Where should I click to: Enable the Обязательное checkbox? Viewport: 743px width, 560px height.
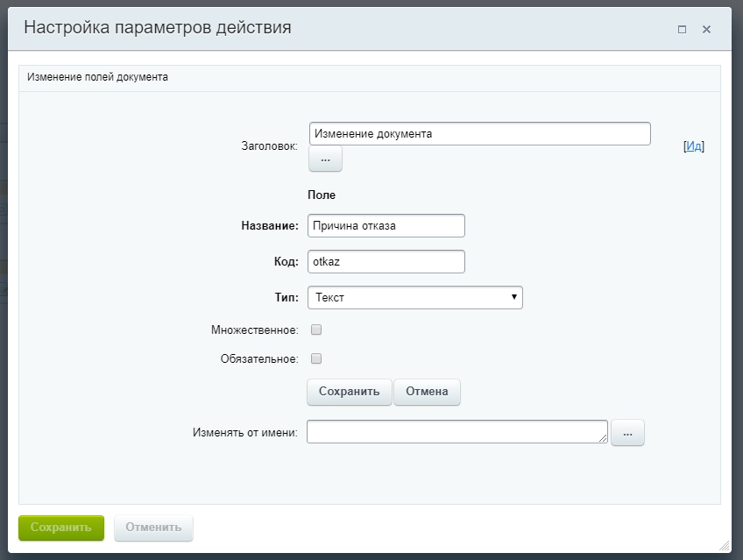tap(317, 358)
